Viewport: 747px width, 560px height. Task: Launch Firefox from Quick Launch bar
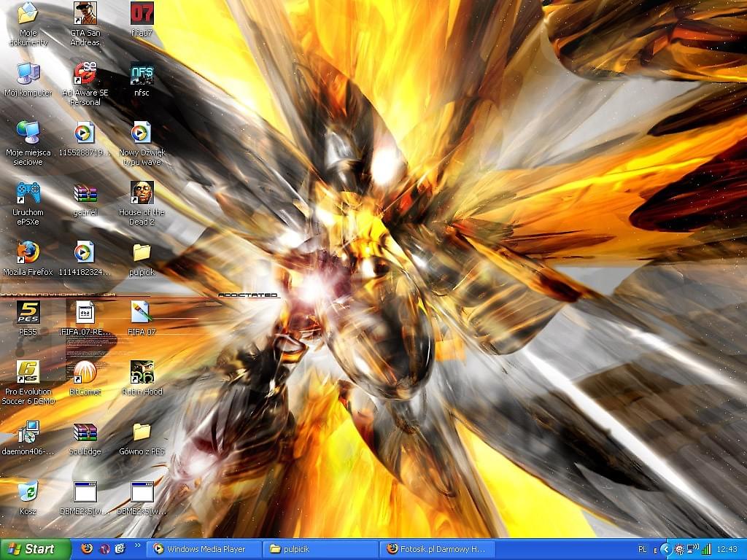[x=87, y=548]
